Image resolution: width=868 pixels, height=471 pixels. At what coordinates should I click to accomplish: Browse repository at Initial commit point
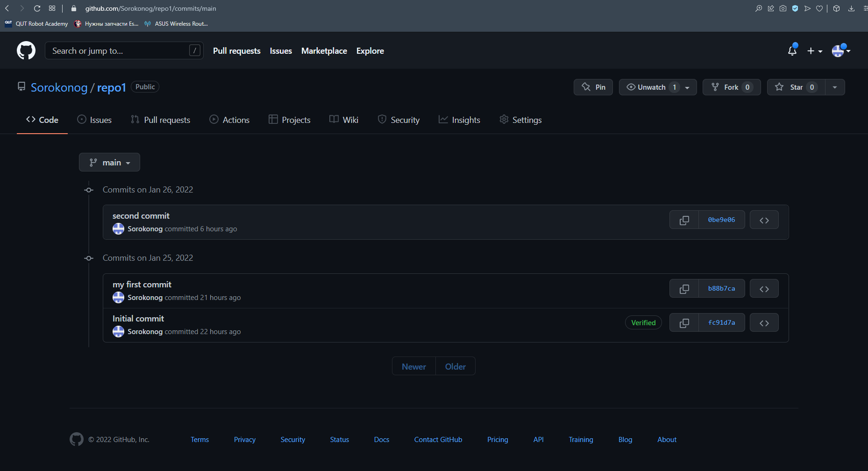pos(764,323)
